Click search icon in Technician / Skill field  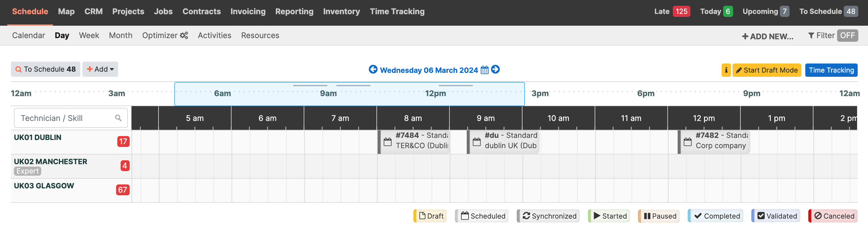click(x=118, y=118)
